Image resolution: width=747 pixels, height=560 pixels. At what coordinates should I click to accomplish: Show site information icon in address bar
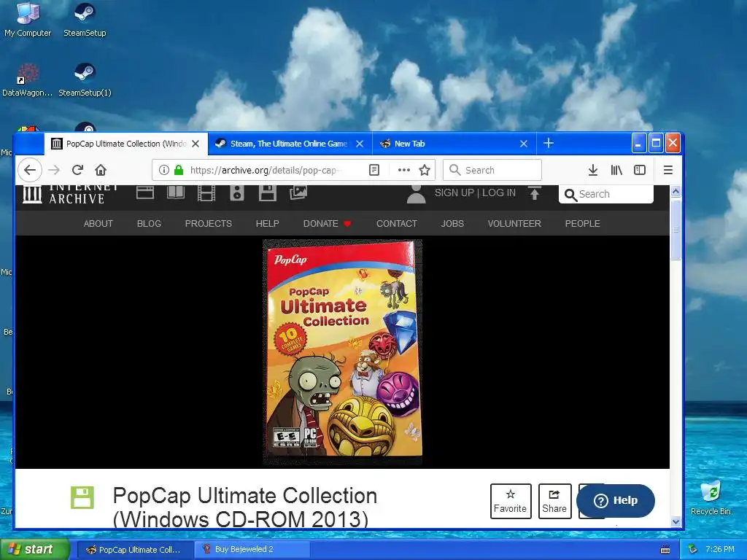164,170
